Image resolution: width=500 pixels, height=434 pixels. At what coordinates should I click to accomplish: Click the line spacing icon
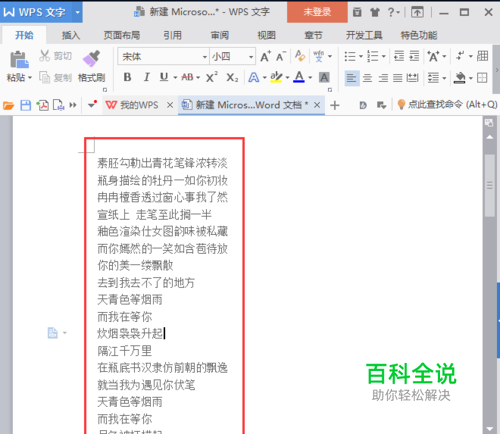point(433,78)
